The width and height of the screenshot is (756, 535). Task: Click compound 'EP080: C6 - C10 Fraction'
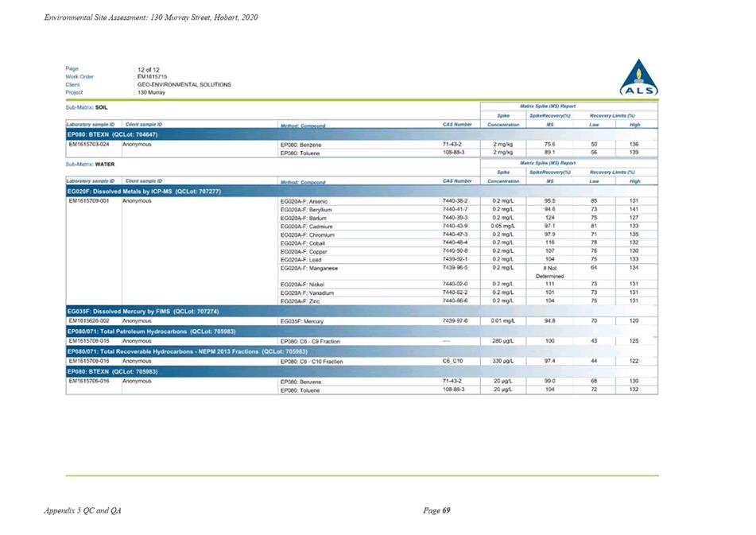(x=312, y=362)
